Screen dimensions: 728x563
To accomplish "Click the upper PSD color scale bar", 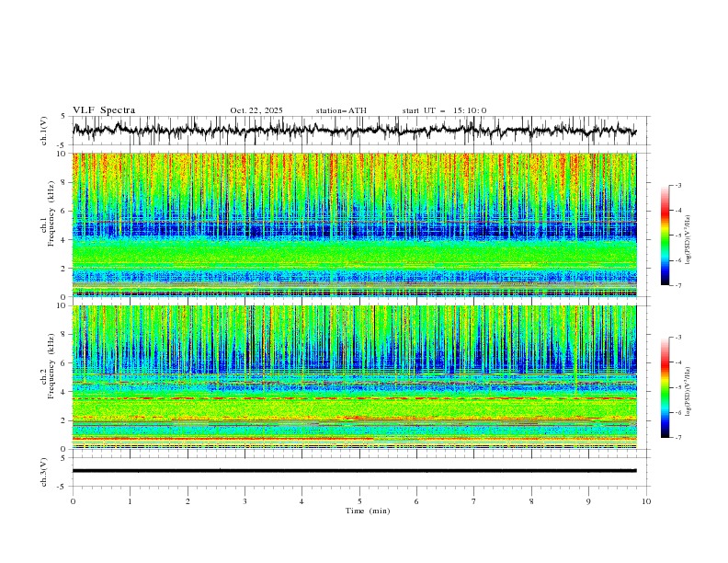I will click(665, 235).
